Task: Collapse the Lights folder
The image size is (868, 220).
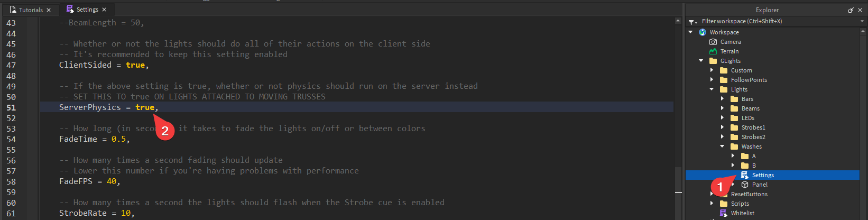Action: (712, 89)
